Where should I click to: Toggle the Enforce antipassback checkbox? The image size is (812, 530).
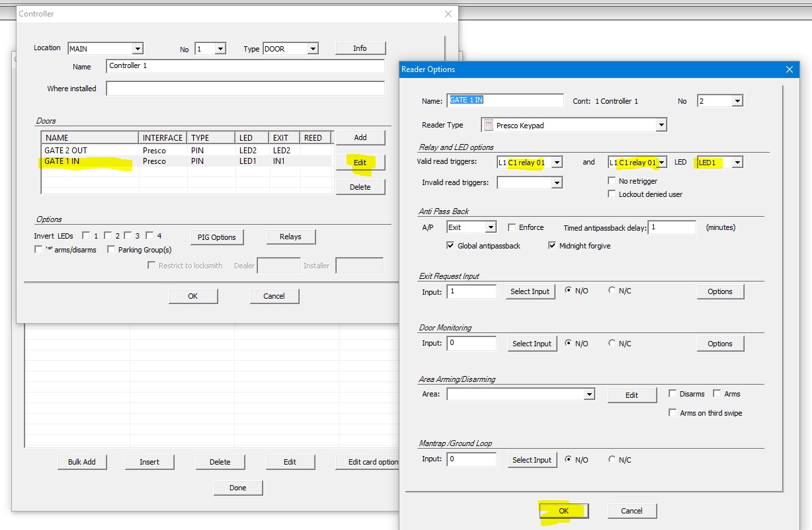pyautogui.click(x=512, y=227)
